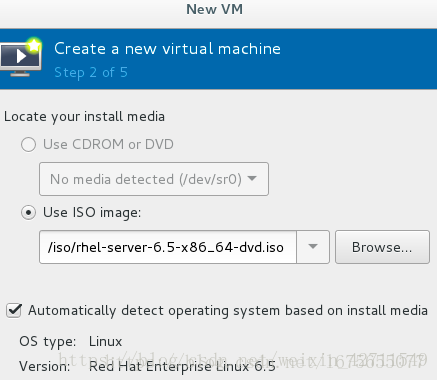
Task: Click the Create a new virtual machine heading
Action: coord(167,49)
